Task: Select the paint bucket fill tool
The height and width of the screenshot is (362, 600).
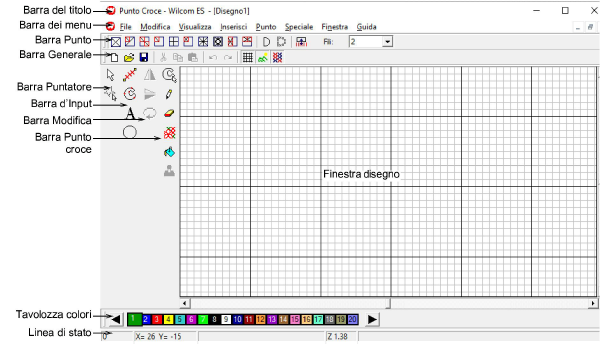Action: pos(169,152)
